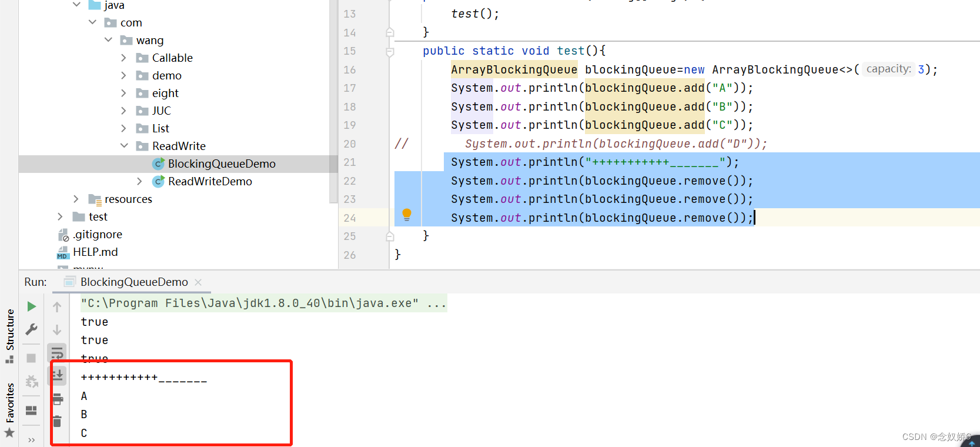Viewport: 980px width, 447px height.
Task: Click line number 16 in gutter
Action: tap(350, 69)
